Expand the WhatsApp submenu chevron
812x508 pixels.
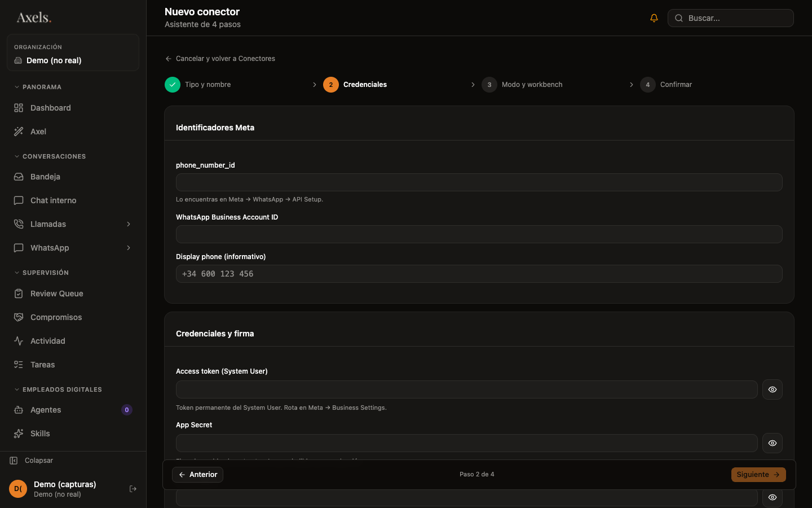(x=129, y=248)
